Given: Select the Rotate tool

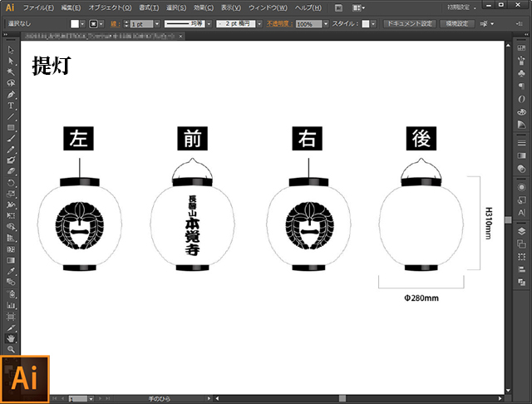Looking at the screenshot, I should point(11,183).
